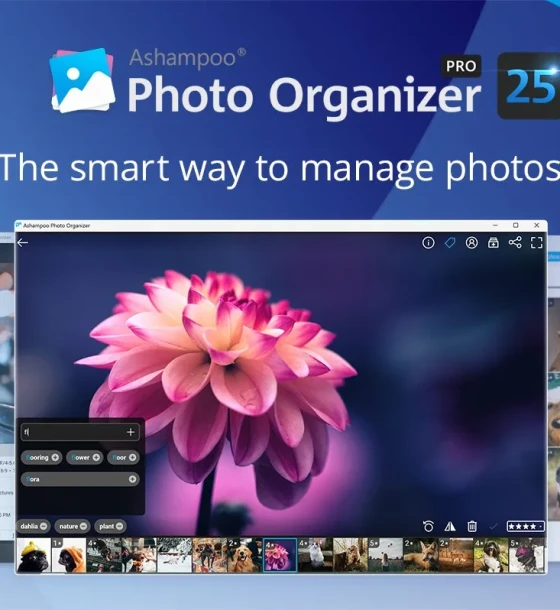Toggle the tag keywords icon
560x610 pixels.
coord(450,243)
